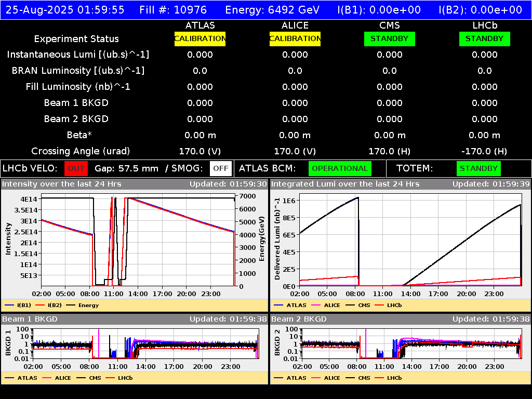Click the ALICE CALIBRATION status badge
The height and width of the screenshot is (399, 532).
(x=295, y=38)
